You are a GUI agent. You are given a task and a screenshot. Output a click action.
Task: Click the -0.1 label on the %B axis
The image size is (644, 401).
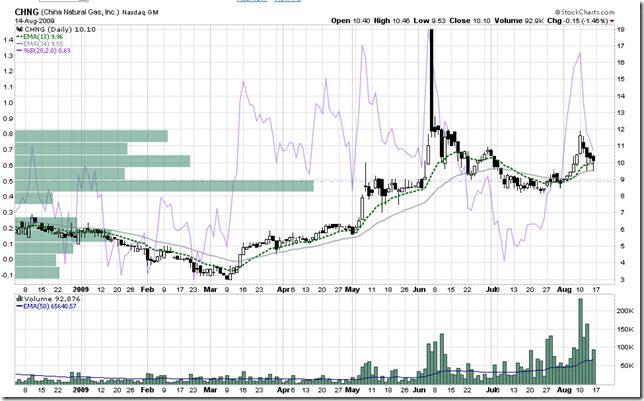[7, 275]
